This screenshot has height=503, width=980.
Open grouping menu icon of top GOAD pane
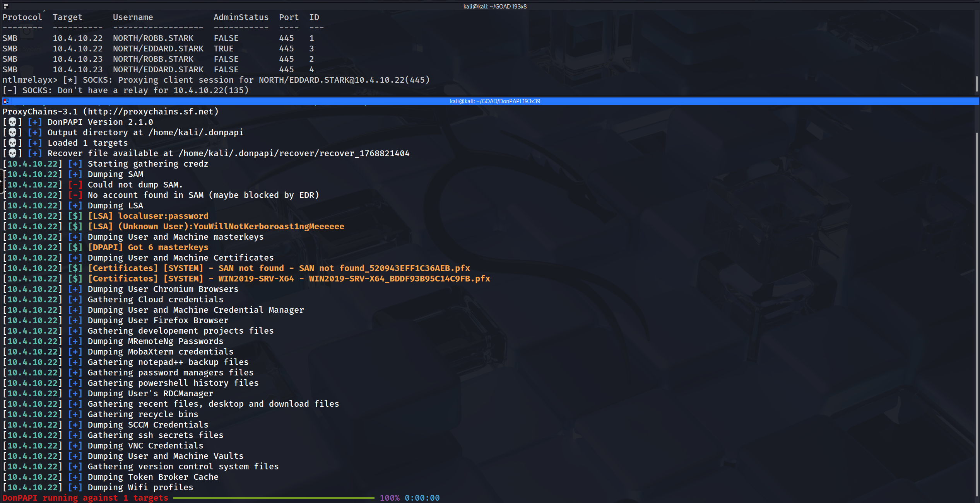pos(6,6)
